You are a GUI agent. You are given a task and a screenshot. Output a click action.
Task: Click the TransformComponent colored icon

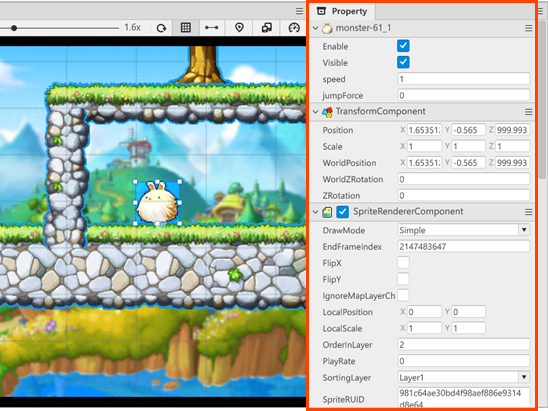pos(327,112)
